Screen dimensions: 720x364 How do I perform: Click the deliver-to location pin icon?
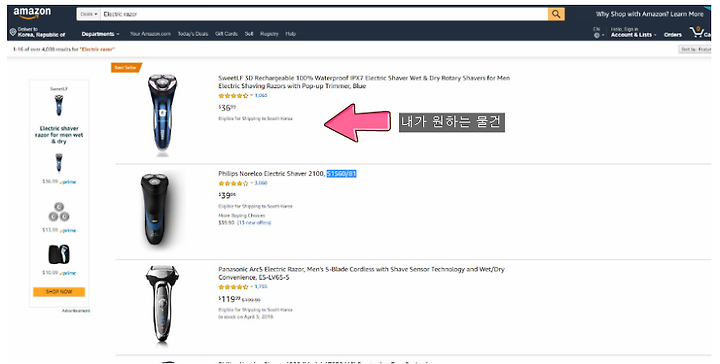point(13,32)
